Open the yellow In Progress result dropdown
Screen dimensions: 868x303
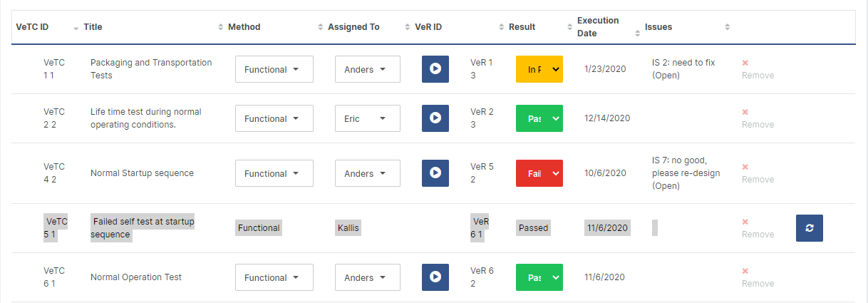(x=539, y=69)
